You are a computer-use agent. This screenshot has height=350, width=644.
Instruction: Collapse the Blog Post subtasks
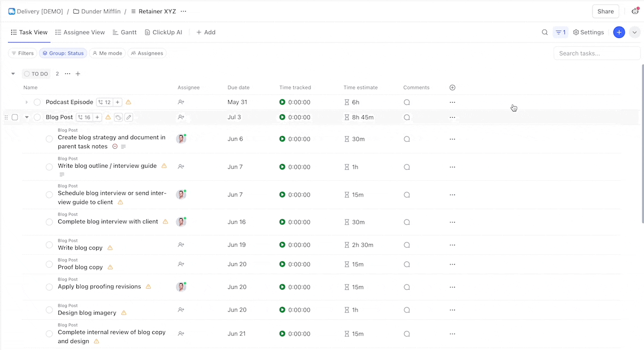tap(27, 117)
